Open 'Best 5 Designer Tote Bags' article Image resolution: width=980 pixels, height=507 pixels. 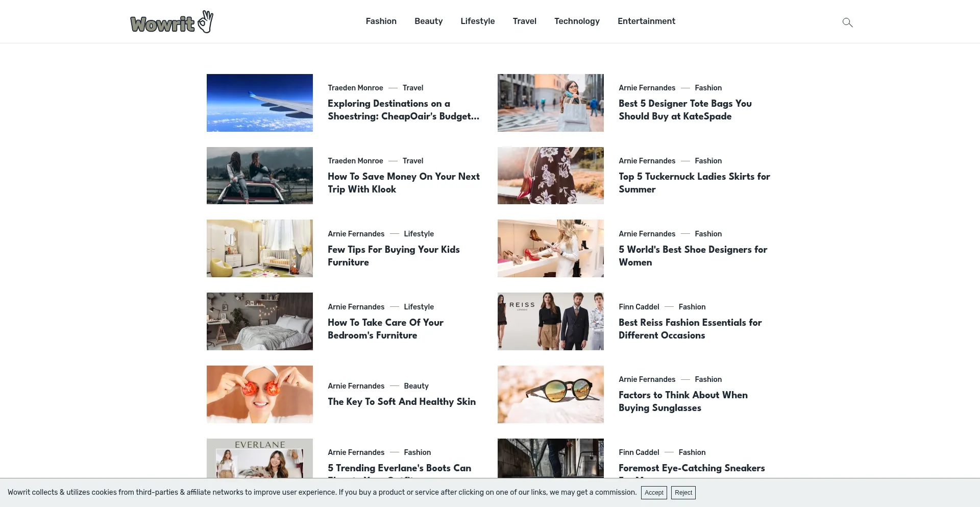(685, 110)
